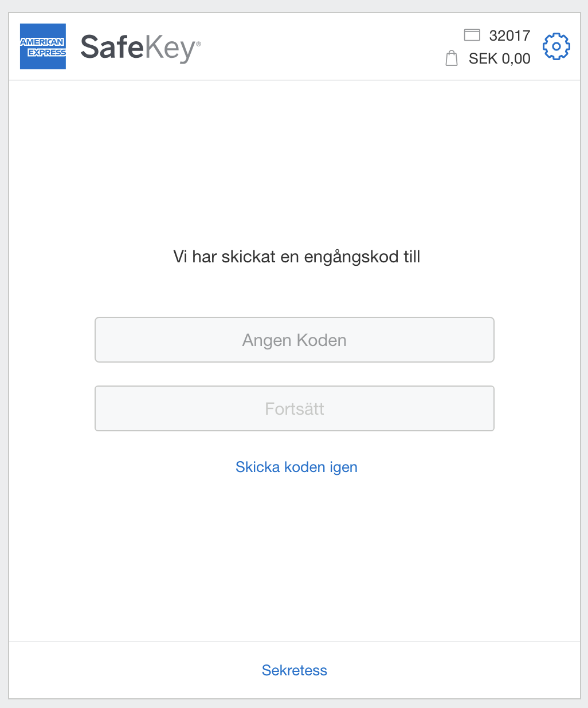Click the American Express logo
The width and height of the screenshot is (588, 708).
click(x=43, y=46)
